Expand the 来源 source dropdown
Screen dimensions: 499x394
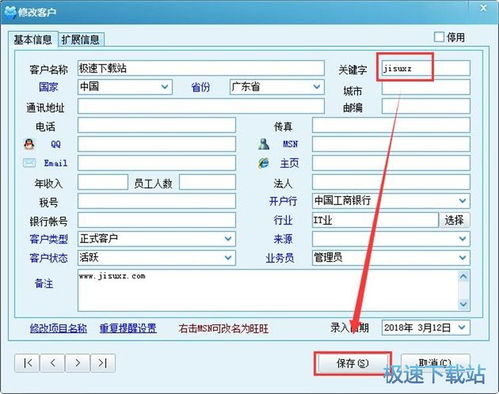coord(462,239)
